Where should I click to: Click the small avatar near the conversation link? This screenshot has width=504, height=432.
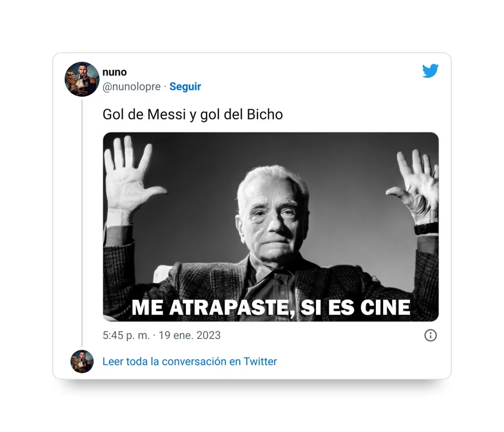(82, 361)
